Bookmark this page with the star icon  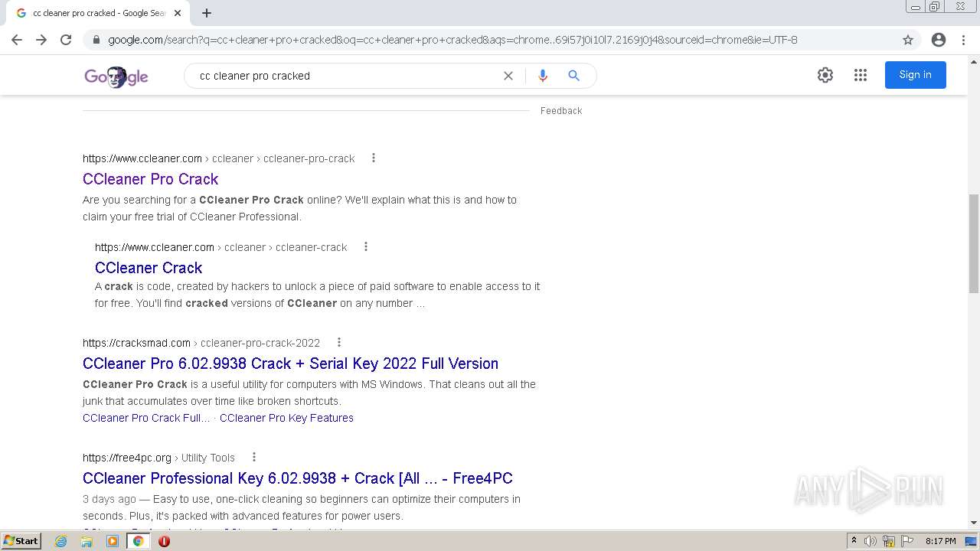coord(908,40)
